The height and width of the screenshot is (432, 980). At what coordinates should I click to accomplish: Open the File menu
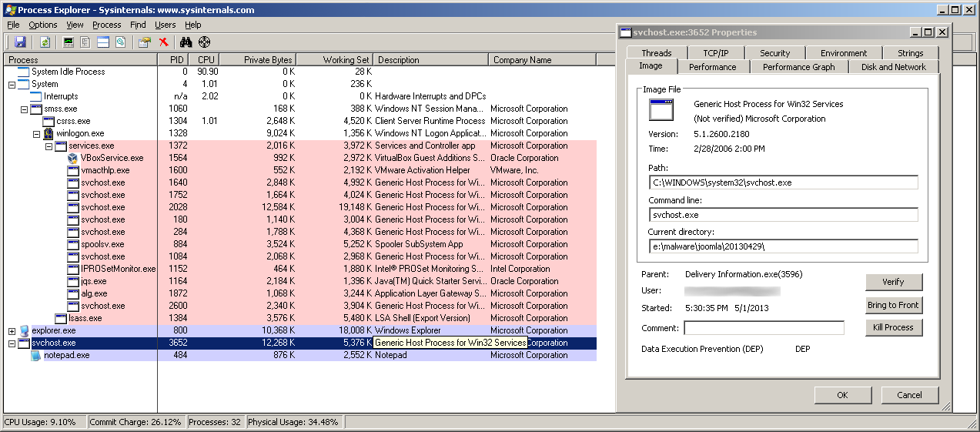pyautogui.click(x=13, y=25)
